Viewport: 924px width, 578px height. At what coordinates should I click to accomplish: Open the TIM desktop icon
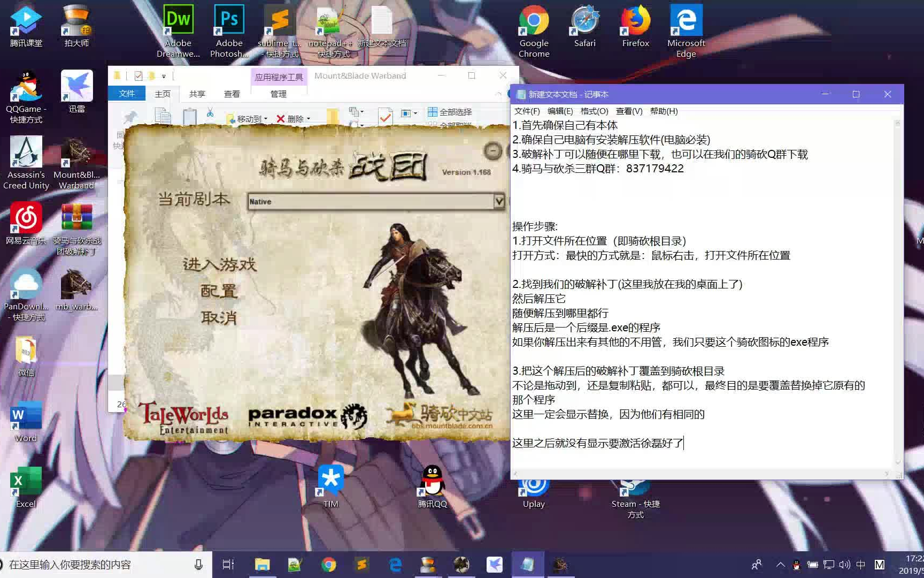pos(330,486)
